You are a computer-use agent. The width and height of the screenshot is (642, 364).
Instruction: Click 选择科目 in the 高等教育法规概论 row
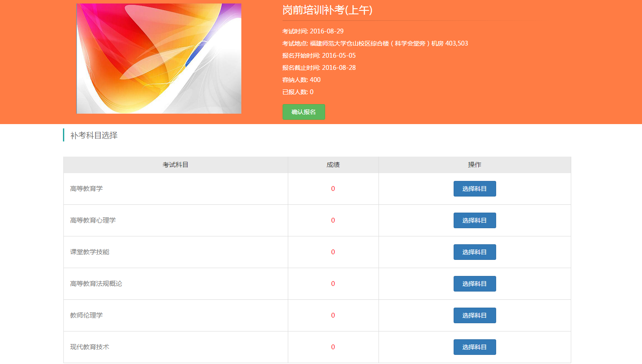point(474,284)
